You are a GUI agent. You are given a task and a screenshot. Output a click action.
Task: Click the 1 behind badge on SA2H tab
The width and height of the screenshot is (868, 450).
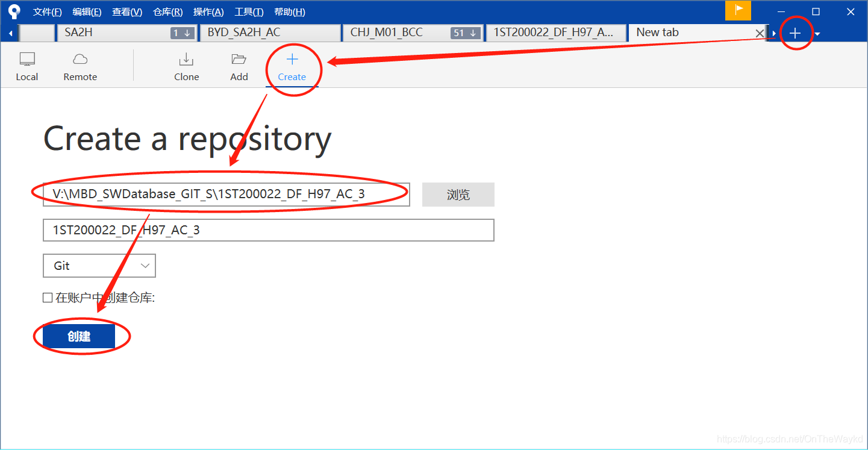pos(182,33)
